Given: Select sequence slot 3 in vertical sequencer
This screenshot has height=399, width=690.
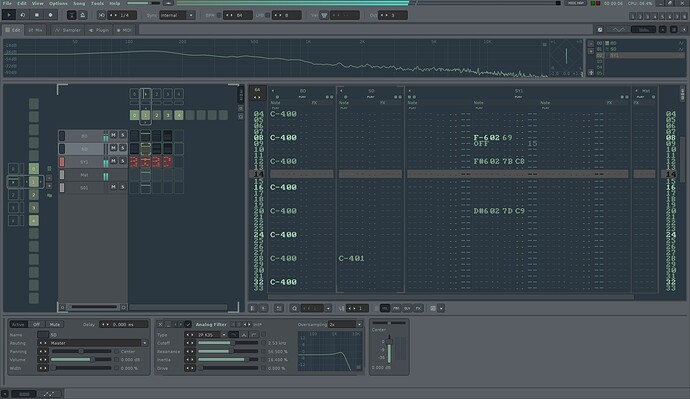Looking at the screenshot, I should tap(33, 208).
